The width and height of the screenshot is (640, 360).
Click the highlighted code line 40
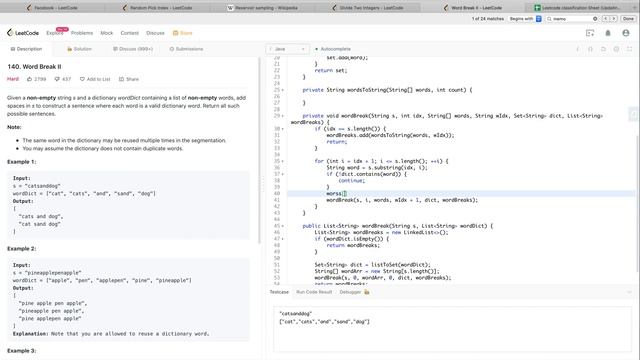click(461, 193)
